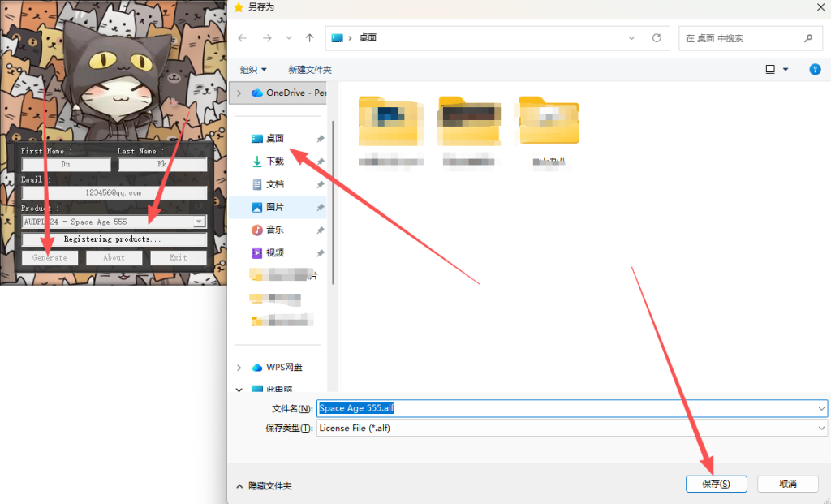Open the 组织 menu
831x504 pixels.
(x=253, y=70)
